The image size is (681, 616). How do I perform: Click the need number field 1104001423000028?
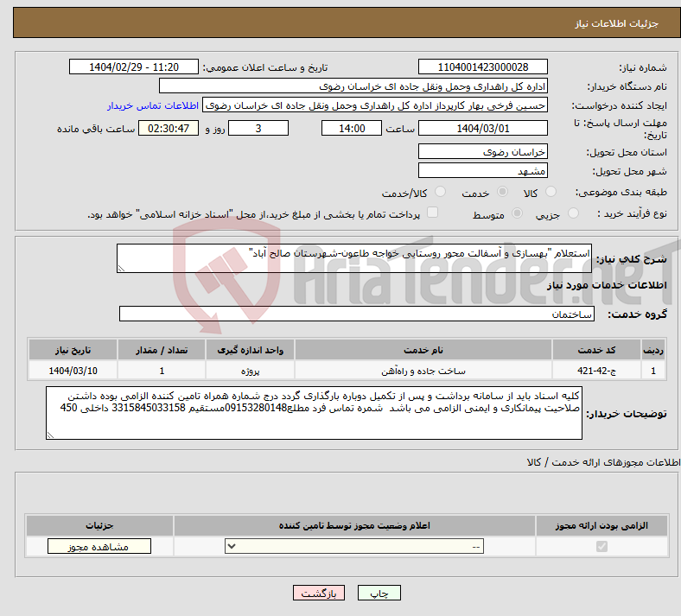(x=482, y=67)
